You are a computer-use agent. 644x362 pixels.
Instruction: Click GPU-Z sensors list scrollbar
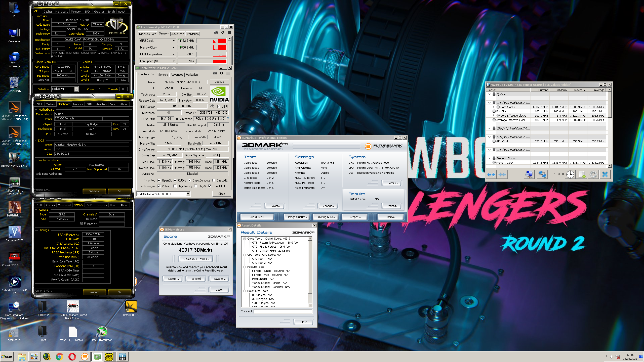pyautogui.click(x=230, y=51)
